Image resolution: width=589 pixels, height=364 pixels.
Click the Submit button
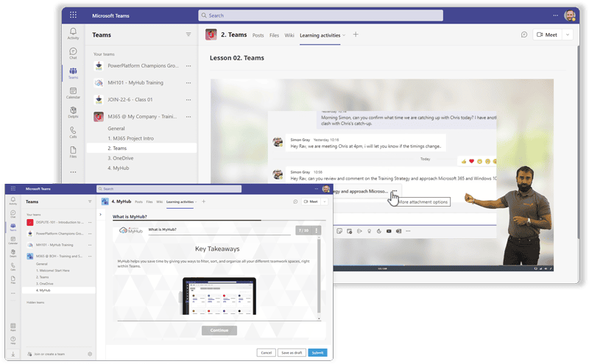[x=317, y=353]
